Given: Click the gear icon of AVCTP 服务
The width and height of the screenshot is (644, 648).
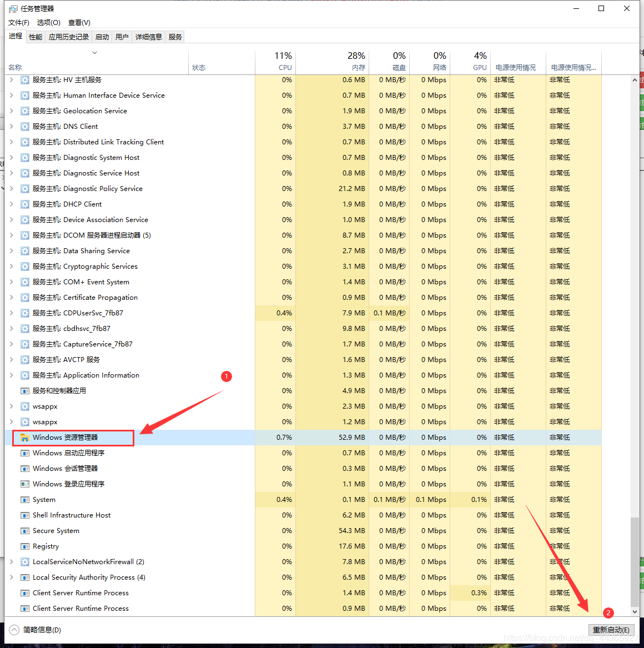Looking at the screenshot, I should (x=25, y=360).
